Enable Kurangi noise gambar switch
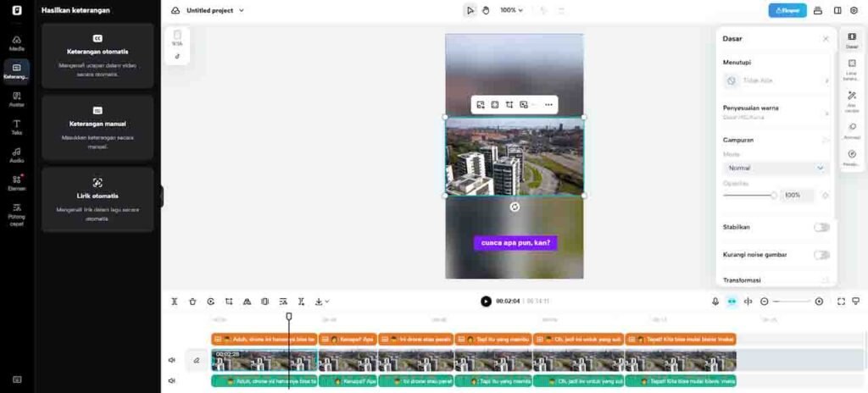This screenshot has height=393, width=868. (x=821, y=254)
